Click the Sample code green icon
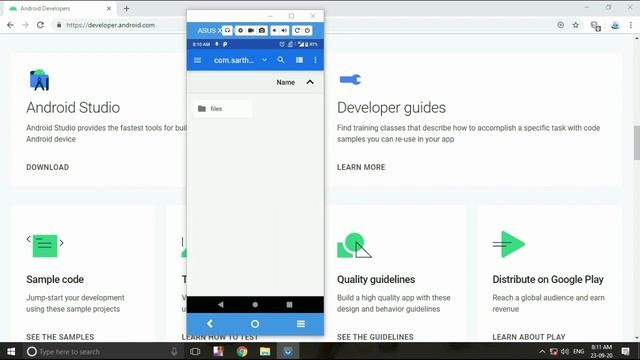The image size is (640, 360). coord(45,245)
